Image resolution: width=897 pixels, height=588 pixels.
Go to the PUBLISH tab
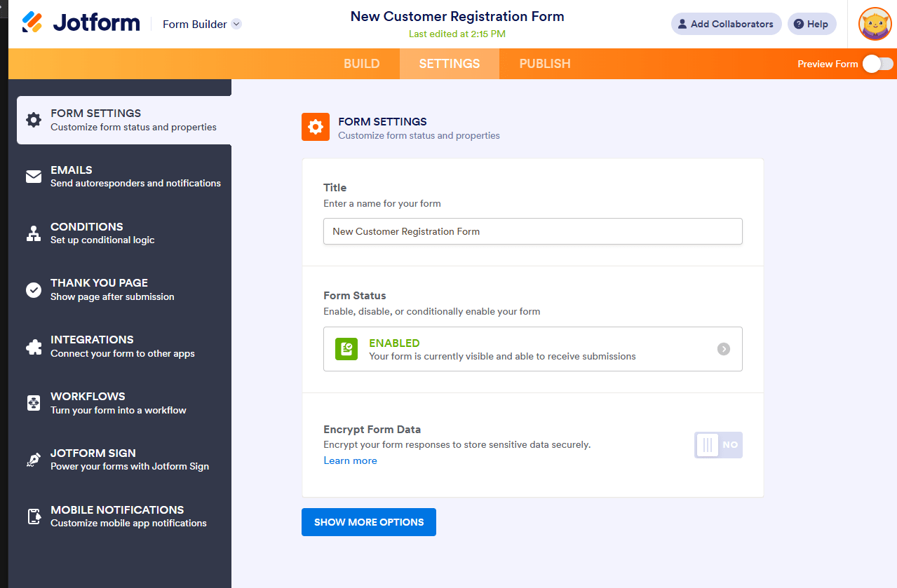point(545,64)
